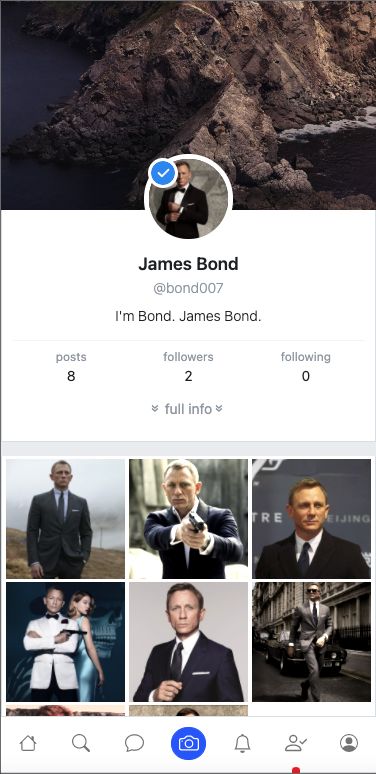Click the blue verified checkmark badge
376x774 pixels.
[x=163, y=173]
